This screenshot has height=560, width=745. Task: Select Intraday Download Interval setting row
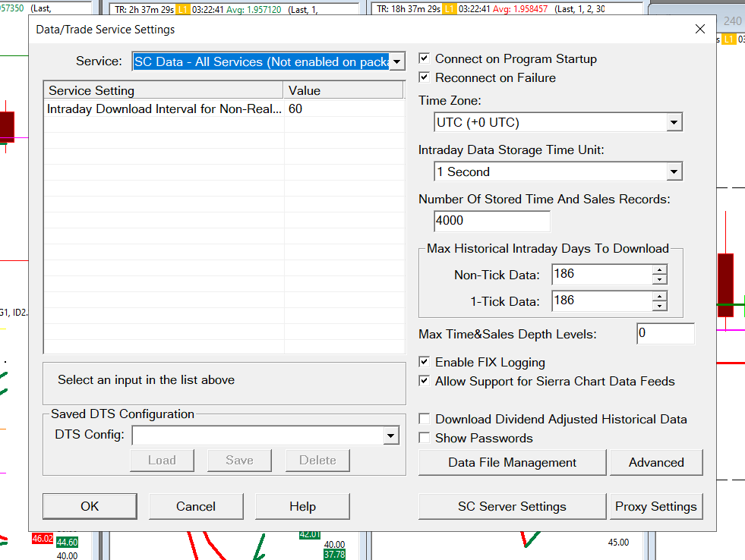[x=224, y=109]
